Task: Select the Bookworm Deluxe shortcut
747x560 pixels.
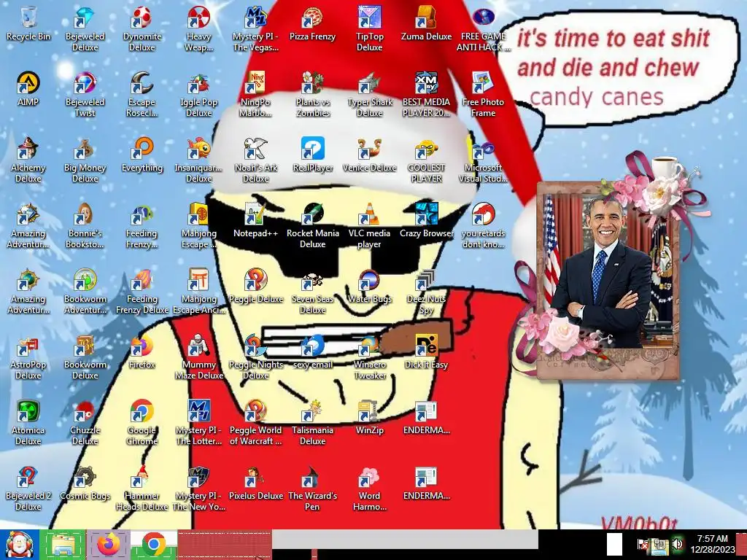Action: tap(85, 357)
